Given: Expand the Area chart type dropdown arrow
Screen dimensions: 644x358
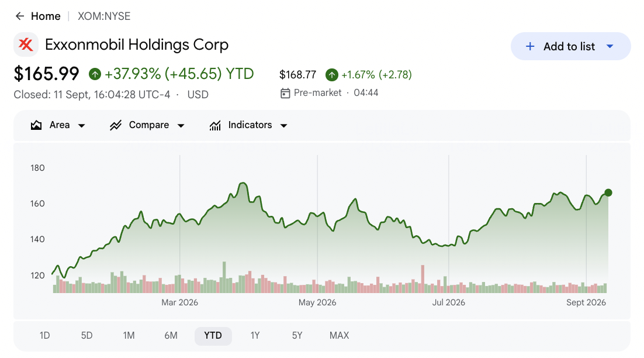Looking at the screenshot, I should [x=81, y=125].
